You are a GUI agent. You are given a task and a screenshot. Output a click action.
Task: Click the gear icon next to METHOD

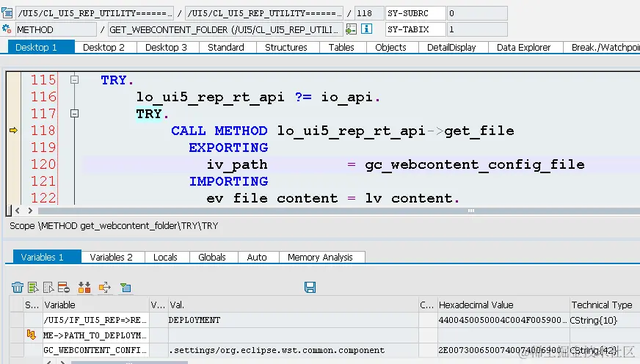coord(7,29)
